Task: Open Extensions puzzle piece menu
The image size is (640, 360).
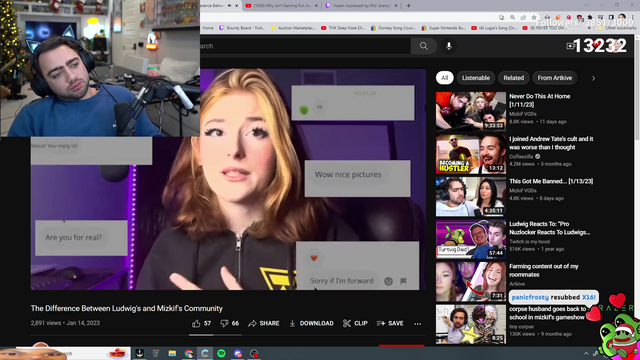Action: click(590, 18)
